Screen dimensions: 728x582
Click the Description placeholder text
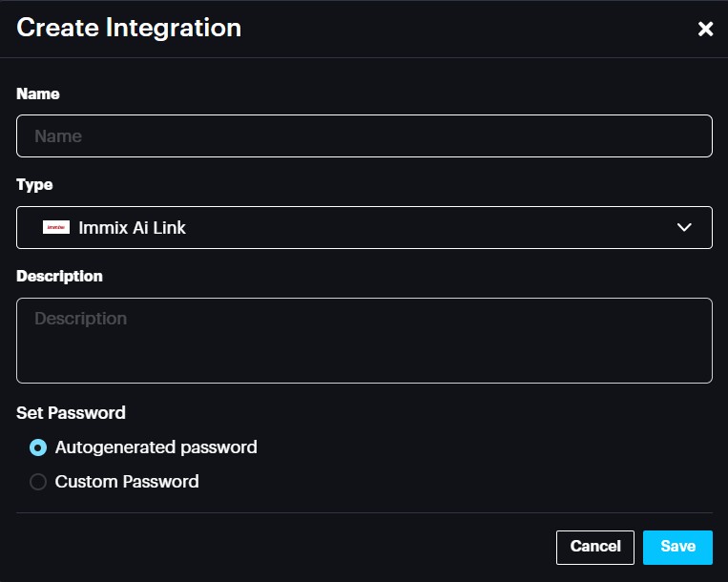[80, 319]
